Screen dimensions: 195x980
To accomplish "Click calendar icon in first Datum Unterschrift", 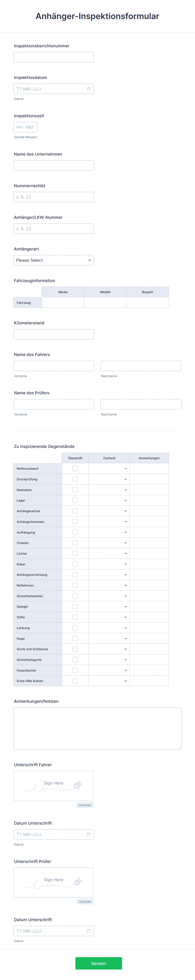I will coord(89,834).
